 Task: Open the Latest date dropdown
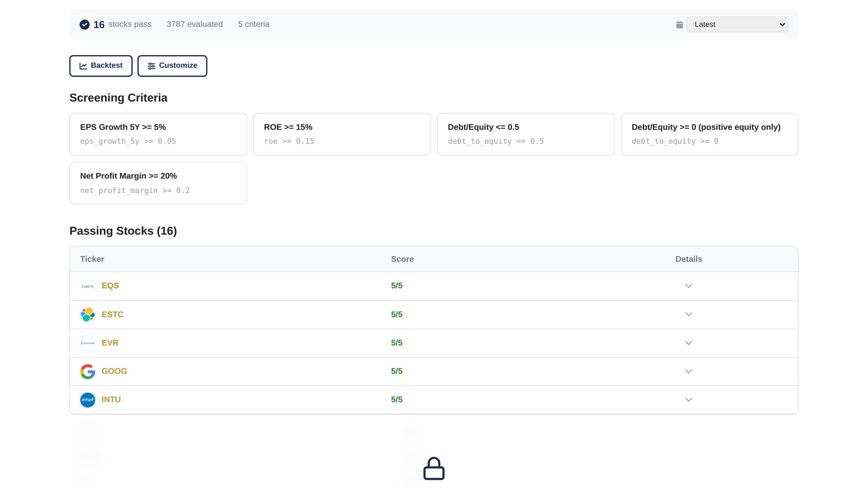pyautogui.click(x=737, y=24)
